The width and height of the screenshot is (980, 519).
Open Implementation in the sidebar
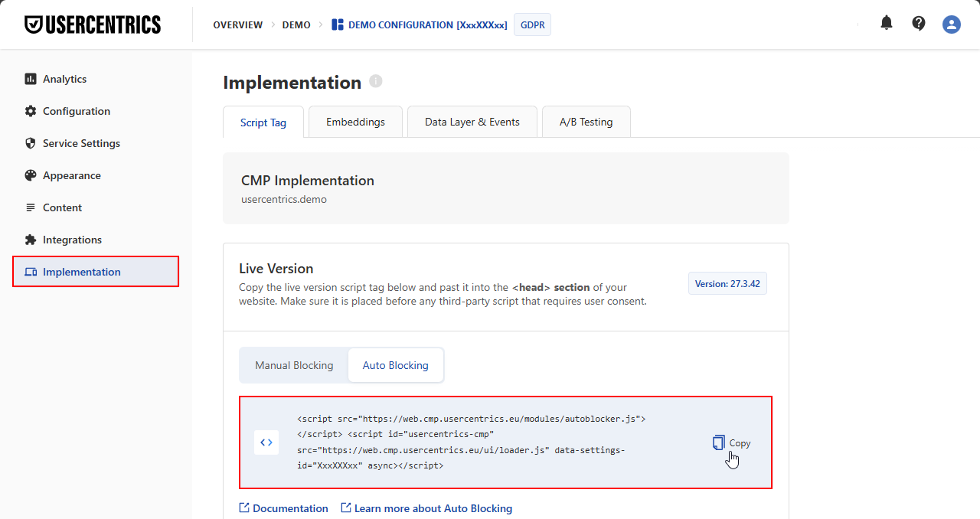[96, 272]
